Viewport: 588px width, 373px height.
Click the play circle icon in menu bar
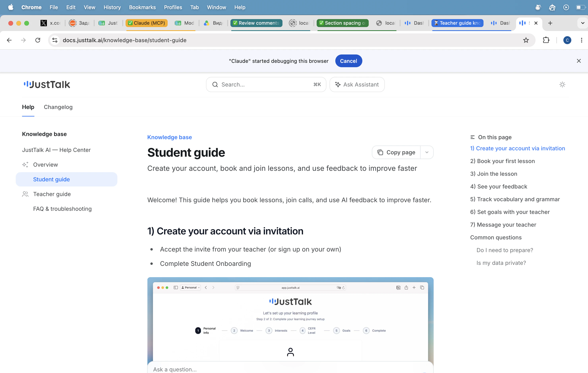click(x=566, y=7)
